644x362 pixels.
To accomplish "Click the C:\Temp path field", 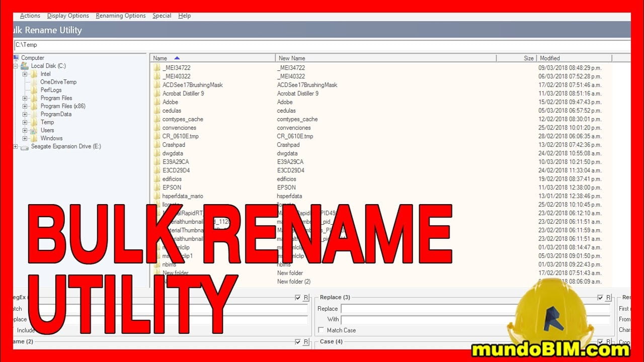I will [x=322, y=45].
